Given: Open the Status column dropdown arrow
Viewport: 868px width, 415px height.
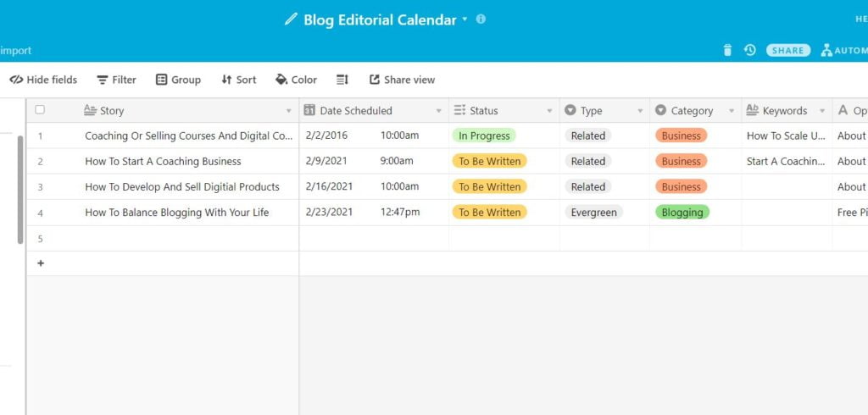Looking at the screenshot, I should tap(549, 111).
